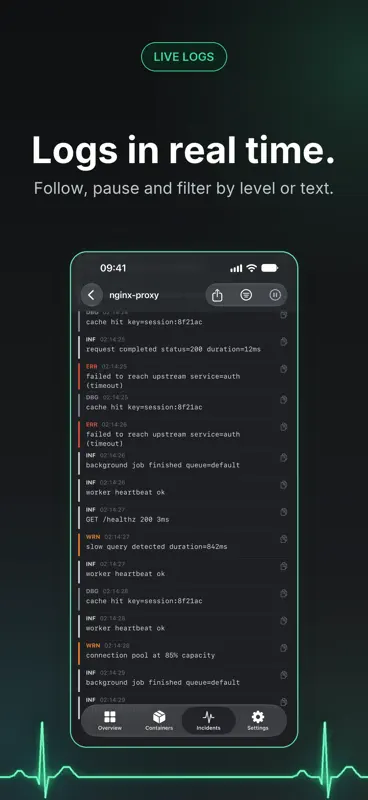Copy the 'request completed status=200' log line

tap(284, 342)
